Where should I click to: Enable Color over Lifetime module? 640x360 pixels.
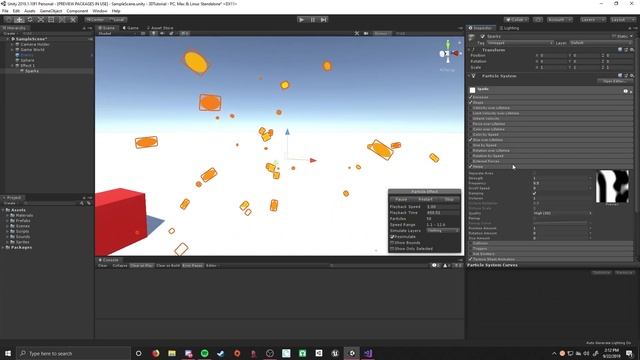471,129
